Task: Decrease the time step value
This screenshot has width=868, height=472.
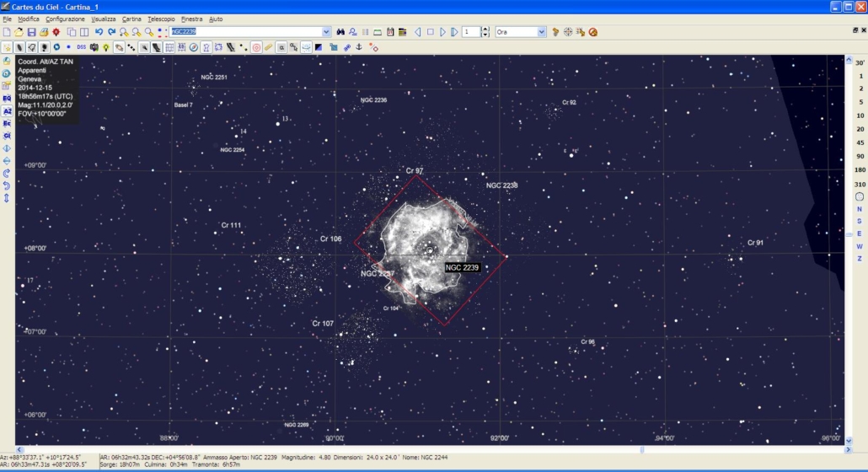Action: (485, 35)
